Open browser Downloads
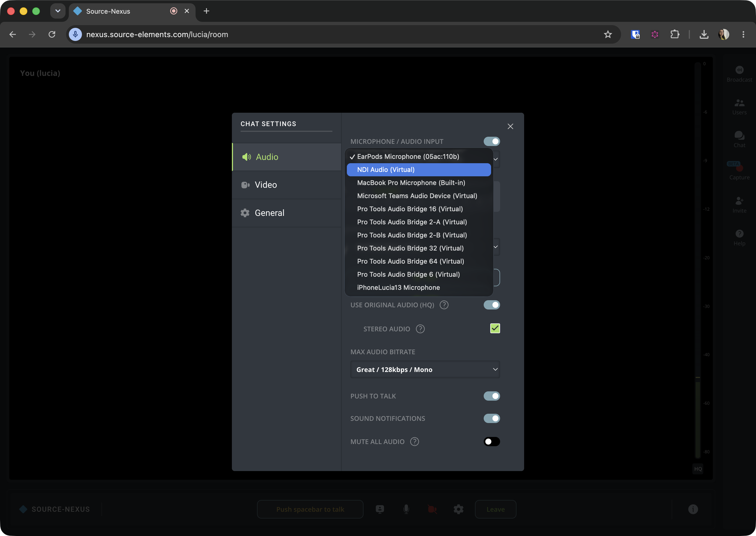Viewport: 756px width, 536px height. coord(704,34)
